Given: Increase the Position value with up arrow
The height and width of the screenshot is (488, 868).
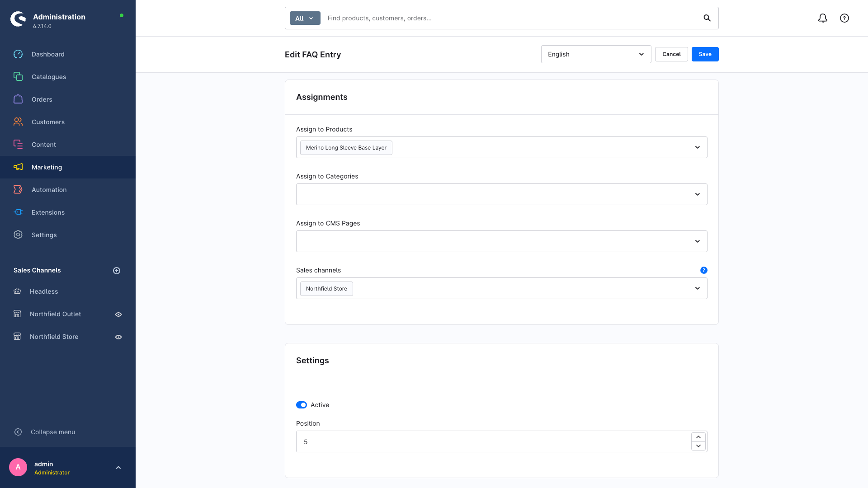Looking at the screenshot, I should [x=698, y=437].
